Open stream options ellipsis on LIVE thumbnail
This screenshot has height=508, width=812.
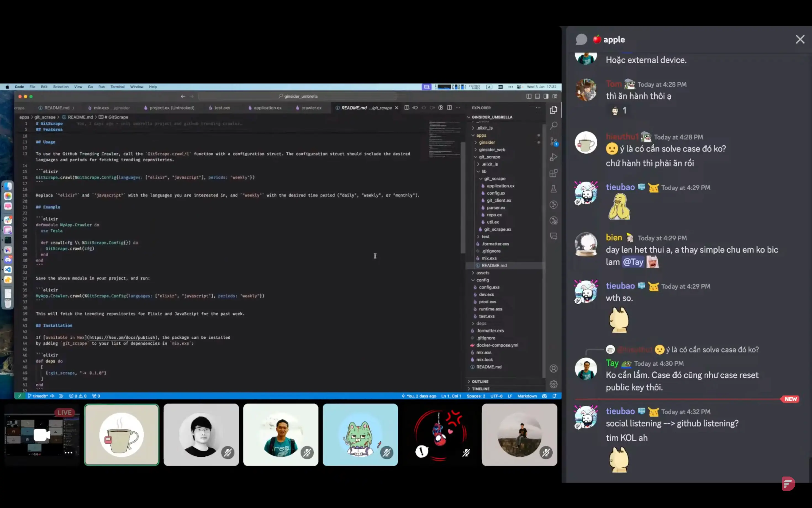[x=68, y=453]
